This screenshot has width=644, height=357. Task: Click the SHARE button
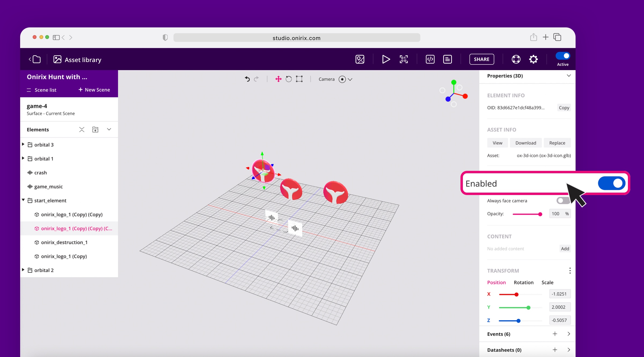481,59
